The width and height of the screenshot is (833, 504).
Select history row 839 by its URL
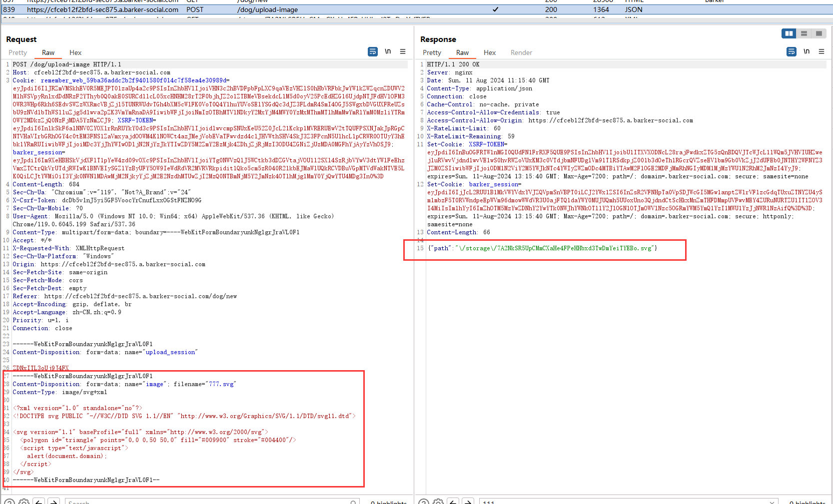[x=102, y=9]
